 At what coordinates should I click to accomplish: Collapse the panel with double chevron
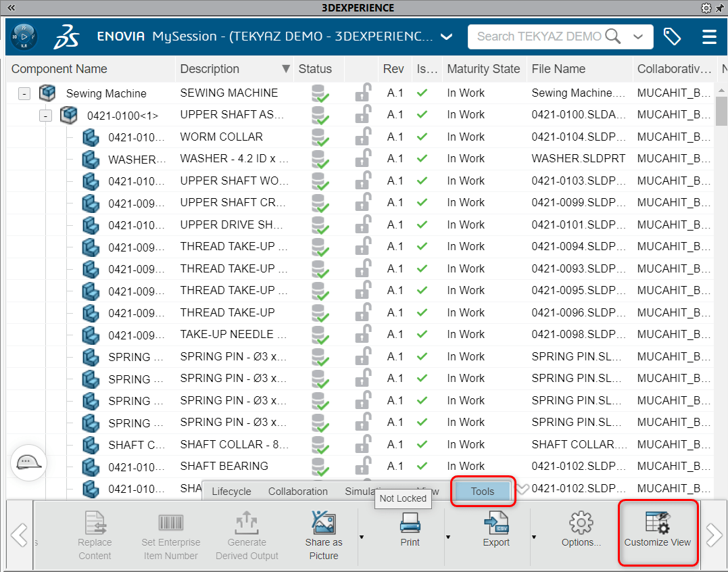tap(11, 7)
